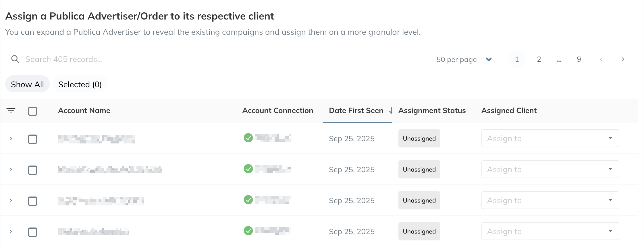The width and height of the screenshot is (644, 245).
Task: Jump to page 9
Action: coord(579,59)
